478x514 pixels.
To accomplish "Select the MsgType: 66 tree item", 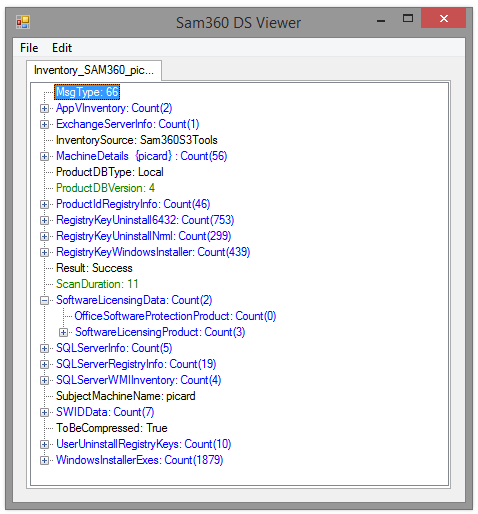I will 87,92.
